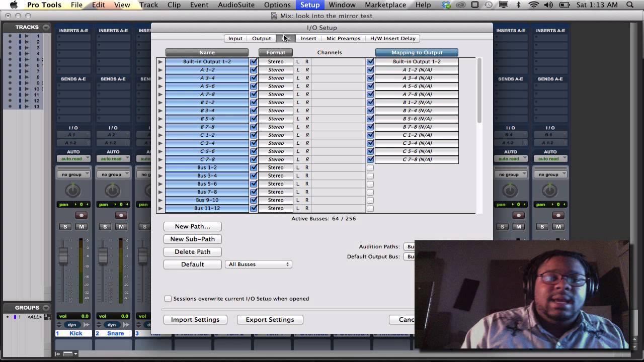This screenshot has width=644, height=362.
Task: Click the Creative Cloud menu bar icon
Action: [460, 5]
